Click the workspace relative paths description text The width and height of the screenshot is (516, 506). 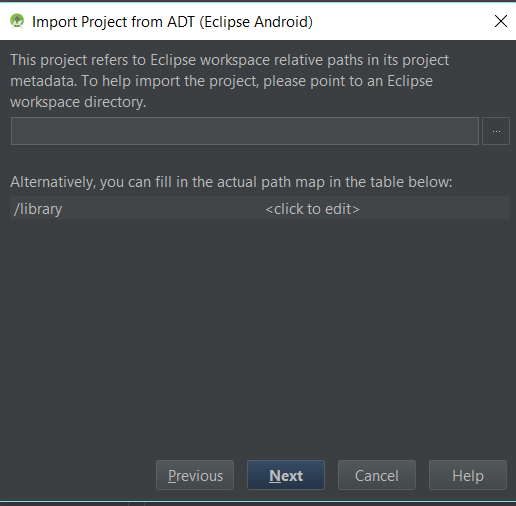(x=230, y=81)
